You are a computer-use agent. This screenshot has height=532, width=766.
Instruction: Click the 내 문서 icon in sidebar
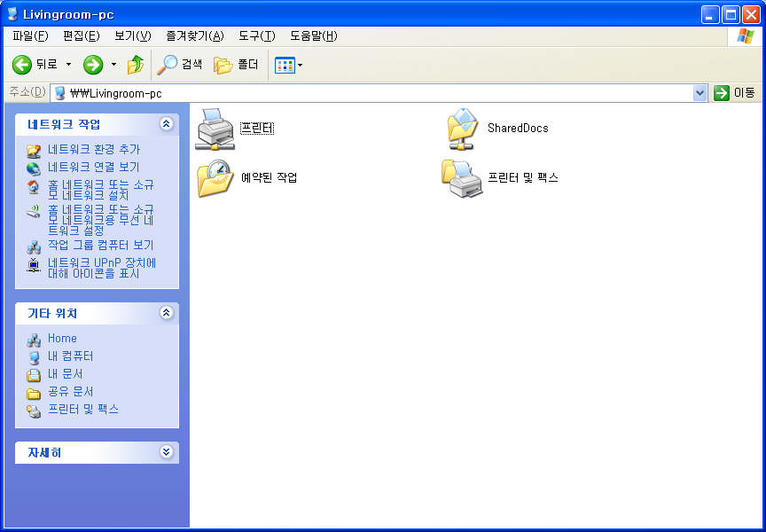[33, 375]
